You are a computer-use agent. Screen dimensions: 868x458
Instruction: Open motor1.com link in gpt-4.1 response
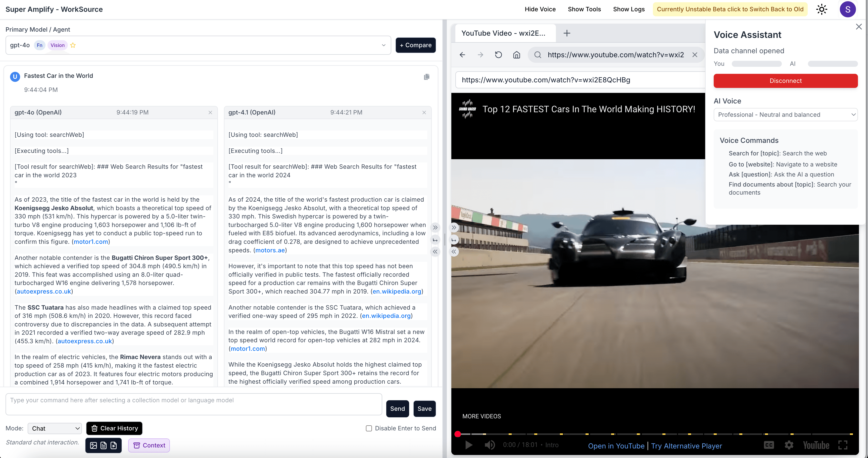click(x=248, y=349)
